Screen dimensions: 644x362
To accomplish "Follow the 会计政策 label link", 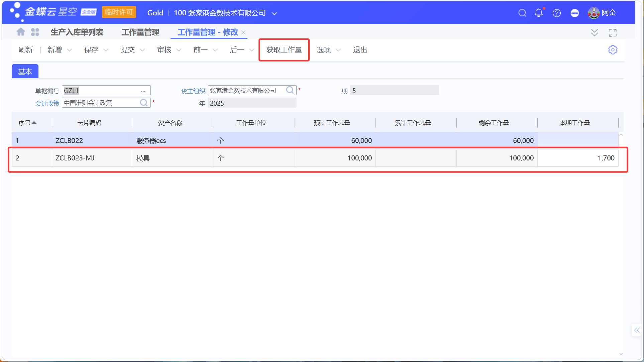I will click(47, 103).
